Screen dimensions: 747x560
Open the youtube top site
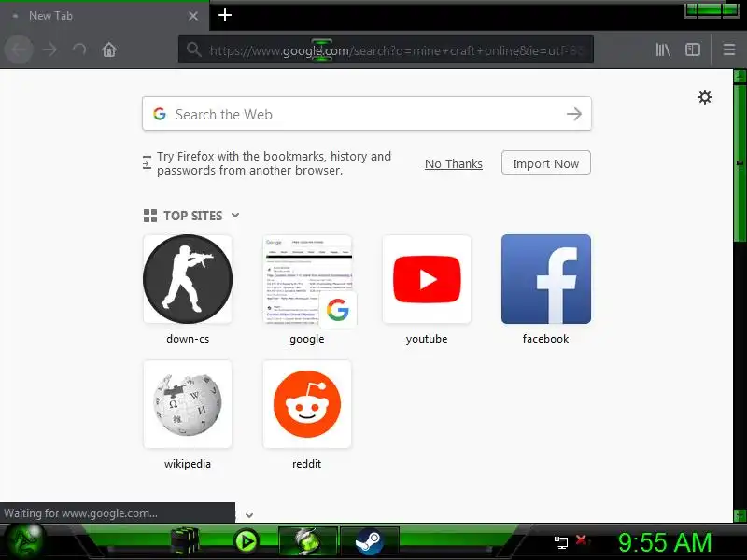[427, 279]
